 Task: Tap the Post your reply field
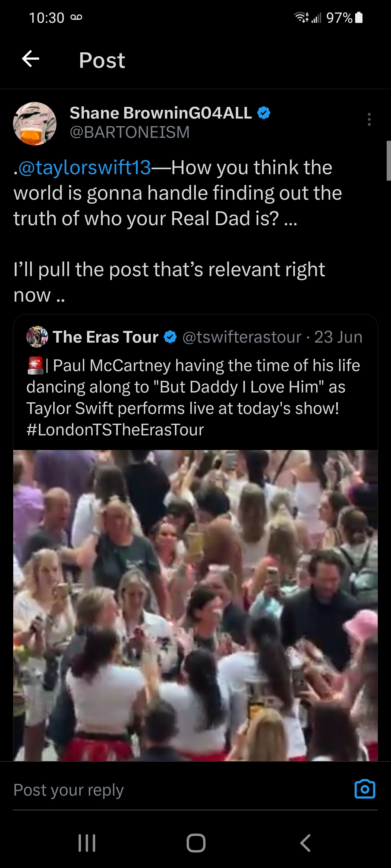pyautogui.click(x=169, y=790)
